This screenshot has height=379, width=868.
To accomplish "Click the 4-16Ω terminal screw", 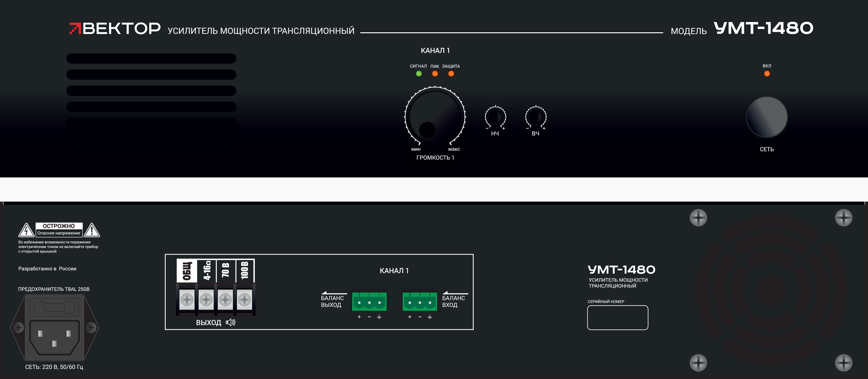I will pos(206,299).
